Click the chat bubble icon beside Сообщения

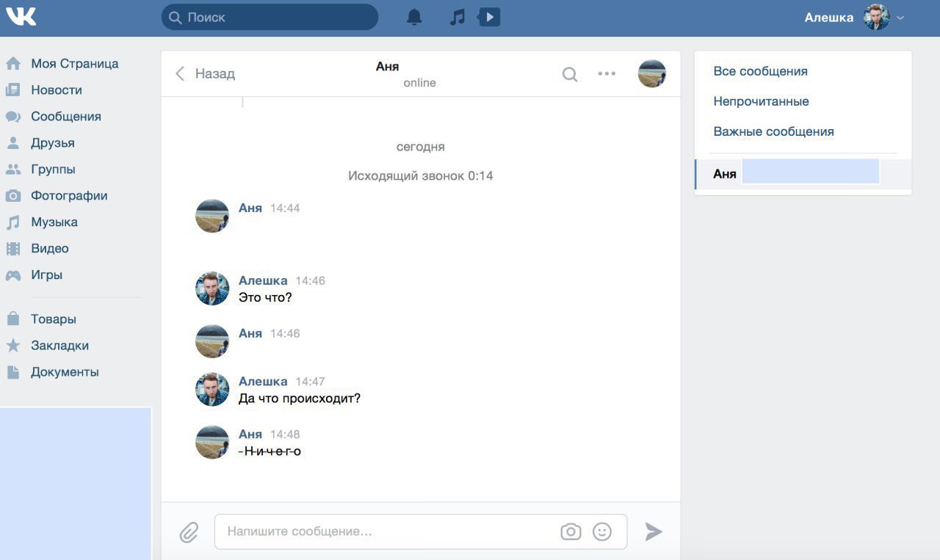(x=13, y=117)
